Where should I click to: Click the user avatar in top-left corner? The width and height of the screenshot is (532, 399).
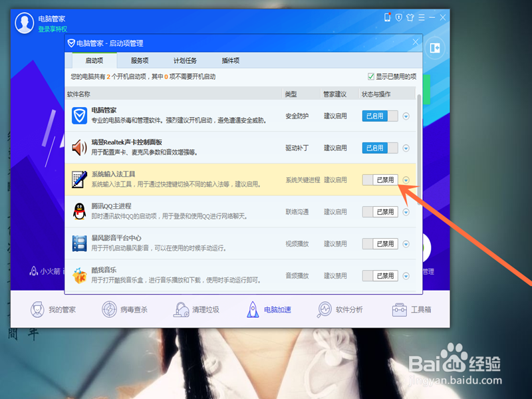pyautogui.click(x=24, y=22)
